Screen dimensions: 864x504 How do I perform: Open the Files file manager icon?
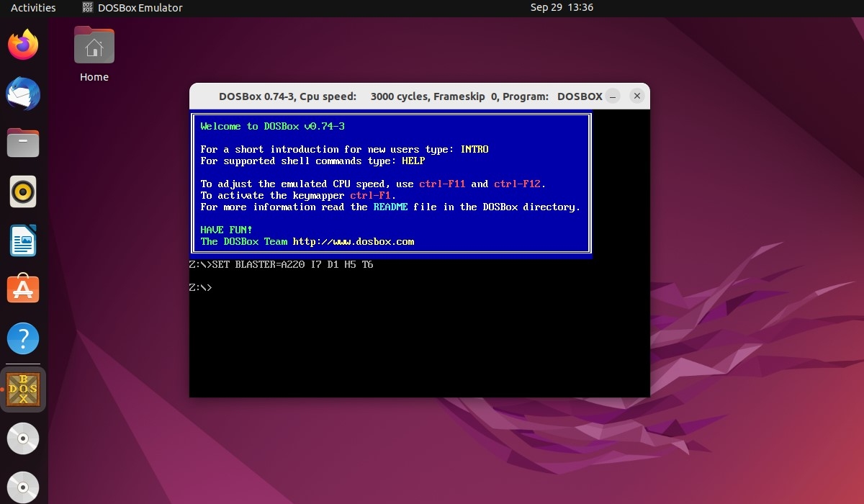23,143
